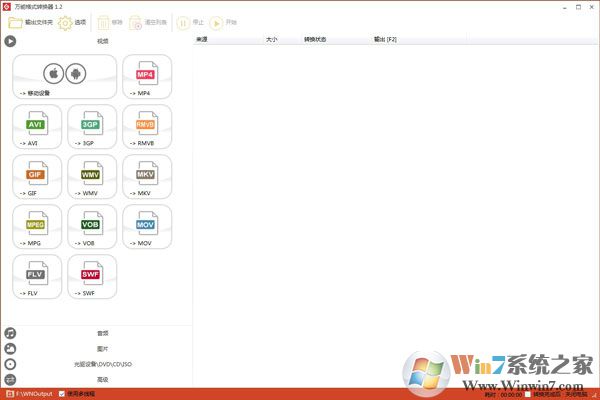Pick the RMVB format icon
The image size is (600, 400).
pyautogui.click(x=146, y=127)
